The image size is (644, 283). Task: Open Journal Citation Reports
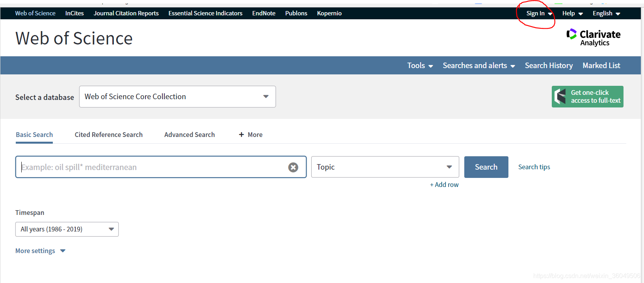126,13
